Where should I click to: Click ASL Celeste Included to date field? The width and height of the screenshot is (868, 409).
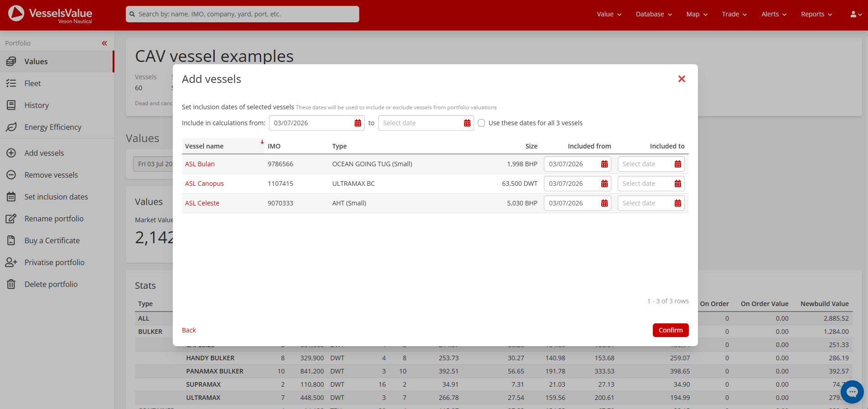tap(651, 203)
